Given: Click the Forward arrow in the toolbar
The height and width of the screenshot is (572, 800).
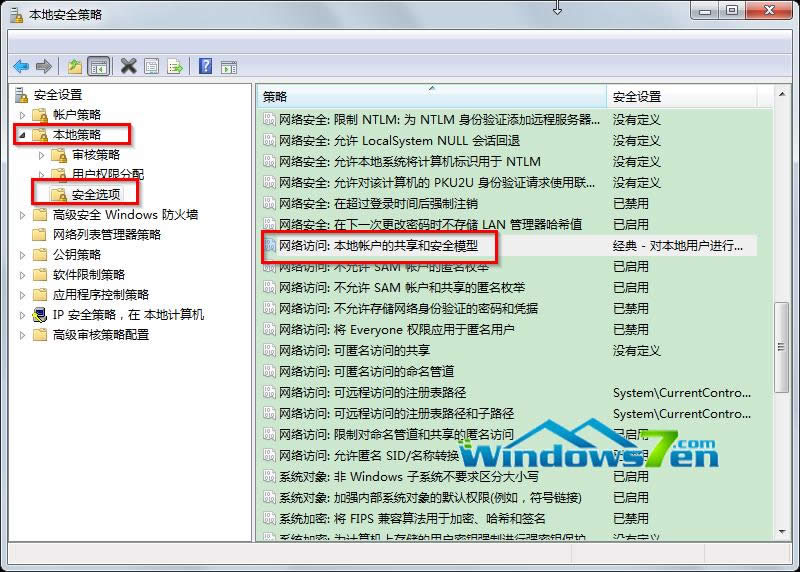Looking at the screenshot, I should click(x=43, y=67).
